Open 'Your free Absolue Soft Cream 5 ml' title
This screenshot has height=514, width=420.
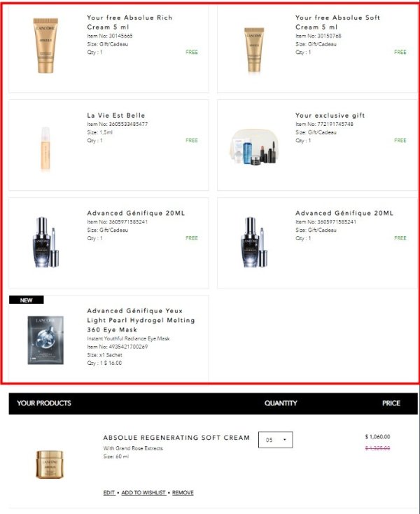point(337,22)
